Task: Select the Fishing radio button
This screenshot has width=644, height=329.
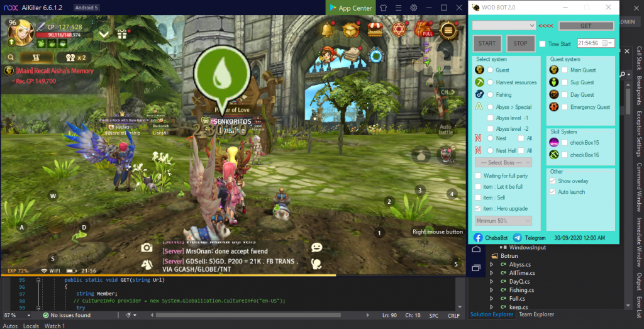Action: tap(491, 94)
